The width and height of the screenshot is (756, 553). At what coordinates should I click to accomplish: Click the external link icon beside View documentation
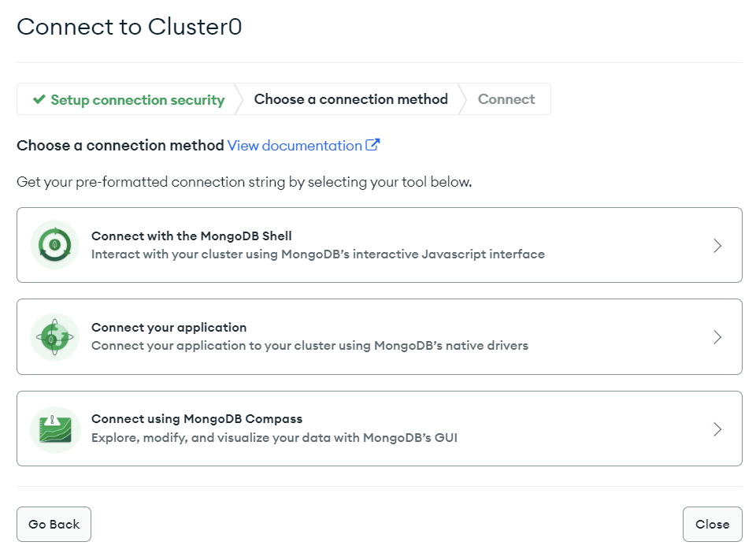pyautogui.click(x=372, y=145)
